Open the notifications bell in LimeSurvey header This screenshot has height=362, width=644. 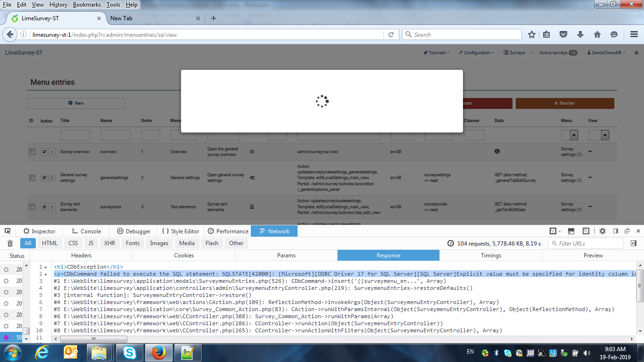click(x=636, y=53)
